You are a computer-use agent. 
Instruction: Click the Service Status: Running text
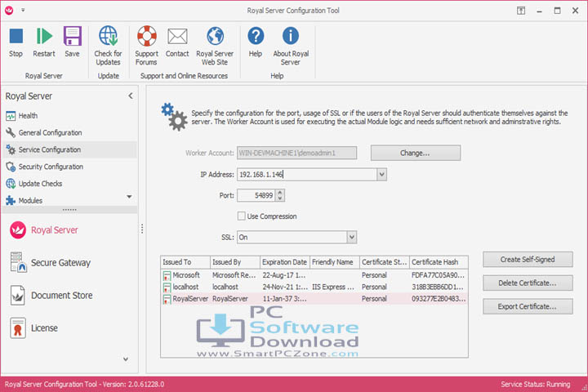[x=535, y=384]
